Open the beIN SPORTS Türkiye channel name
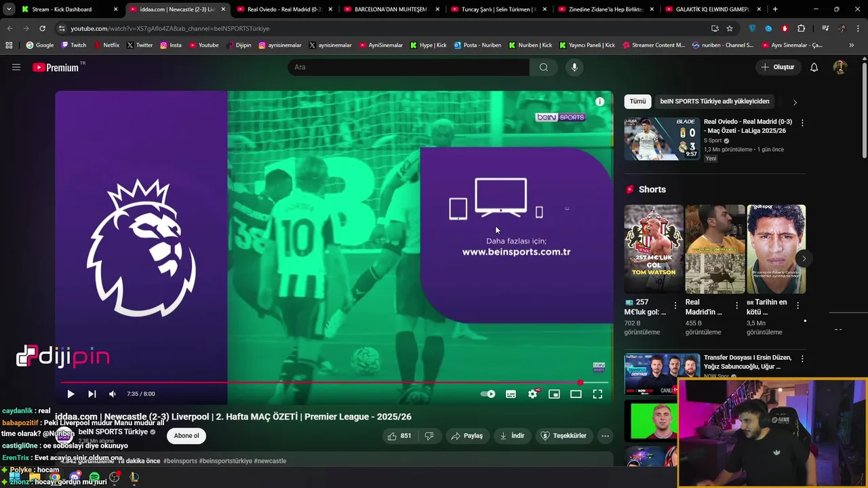This screenshot has height=488, width=868. pos(113,432)
